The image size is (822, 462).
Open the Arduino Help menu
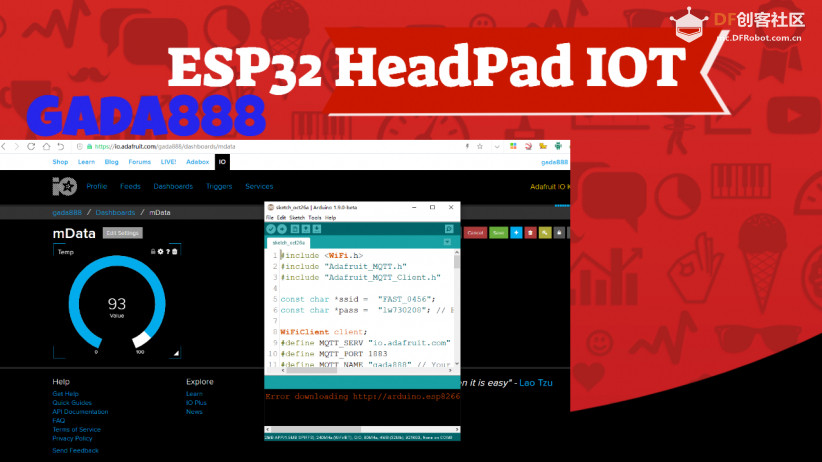(x=330, y=218)
